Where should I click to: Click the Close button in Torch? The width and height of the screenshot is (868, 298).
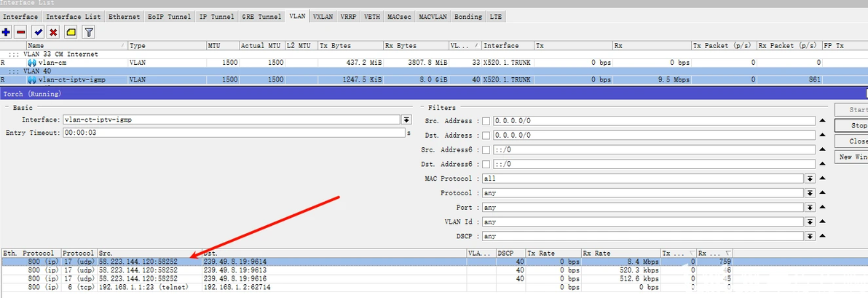[851, 141]
